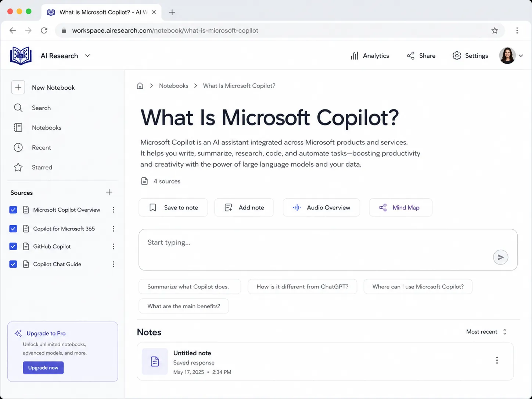532x399 pixels.
Task: Click into the Start typing message field
Action: [x=328, y=250]
